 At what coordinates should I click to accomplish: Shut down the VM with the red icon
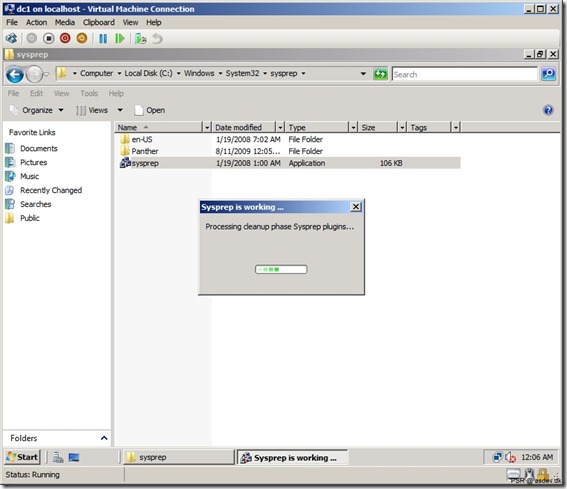65,38
